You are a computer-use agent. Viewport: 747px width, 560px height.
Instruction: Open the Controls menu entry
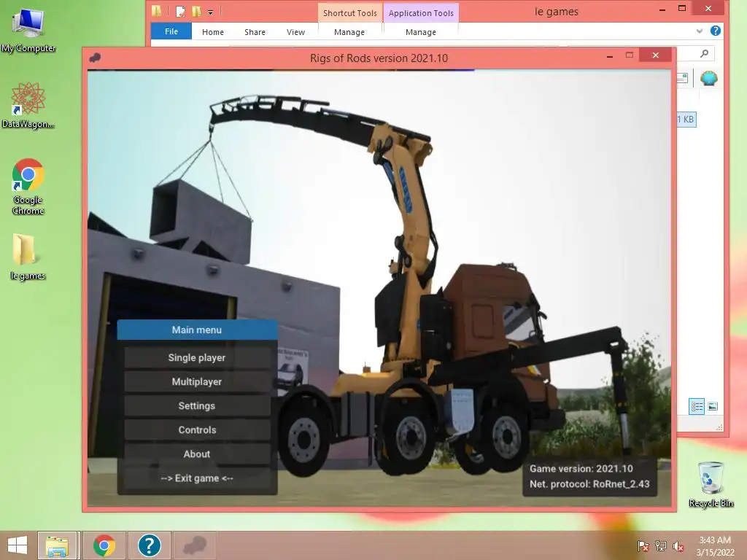pos(197,429)
